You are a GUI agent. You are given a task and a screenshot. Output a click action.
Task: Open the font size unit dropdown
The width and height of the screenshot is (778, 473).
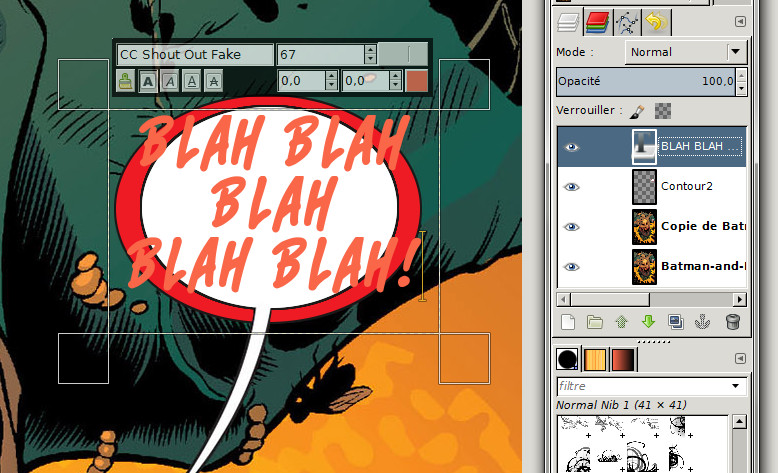[402, 54]
